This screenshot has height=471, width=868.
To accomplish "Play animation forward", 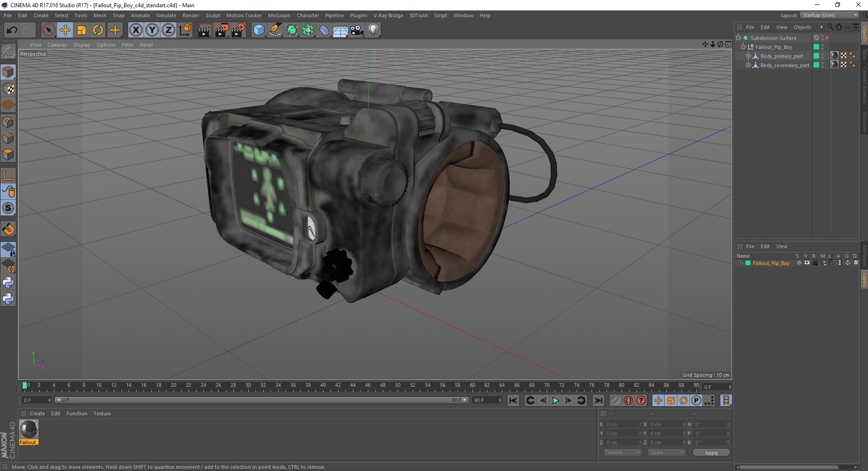I will [555, 400].
